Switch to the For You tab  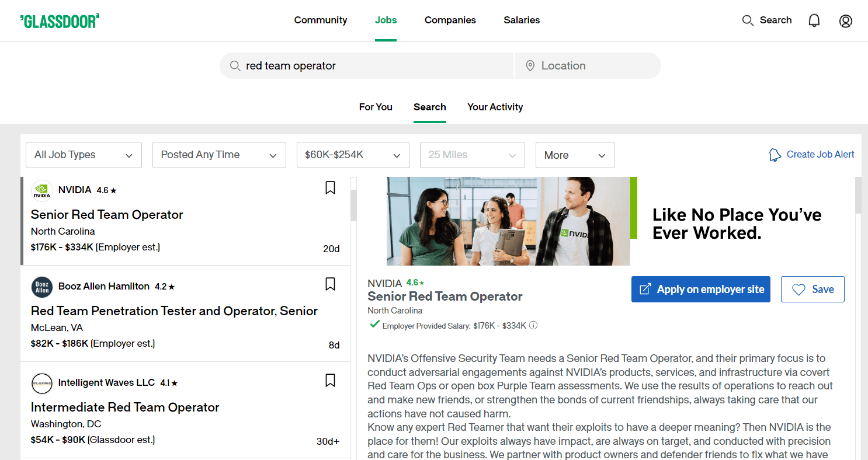pyautogui.click(x=376, y=107)
